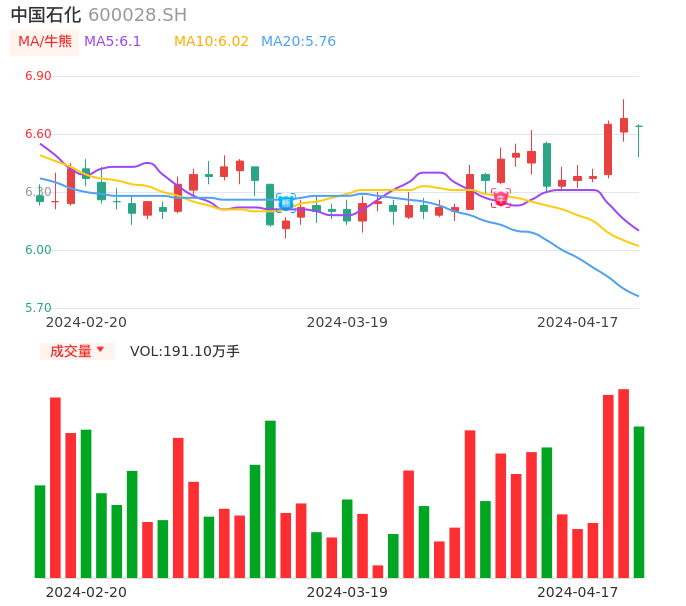Click the 中国石化 stock name title
Screen dimensions: 686x606
pos(46,15)
